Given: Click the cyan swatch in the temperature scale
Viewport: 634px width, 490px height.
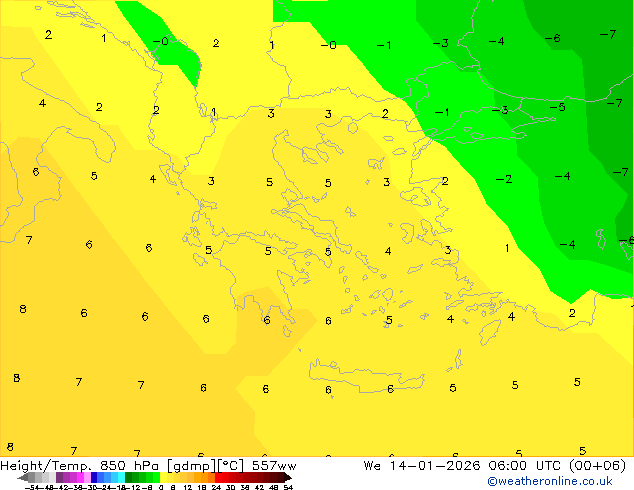Looking at the screenshot, I should click(121, 477).
